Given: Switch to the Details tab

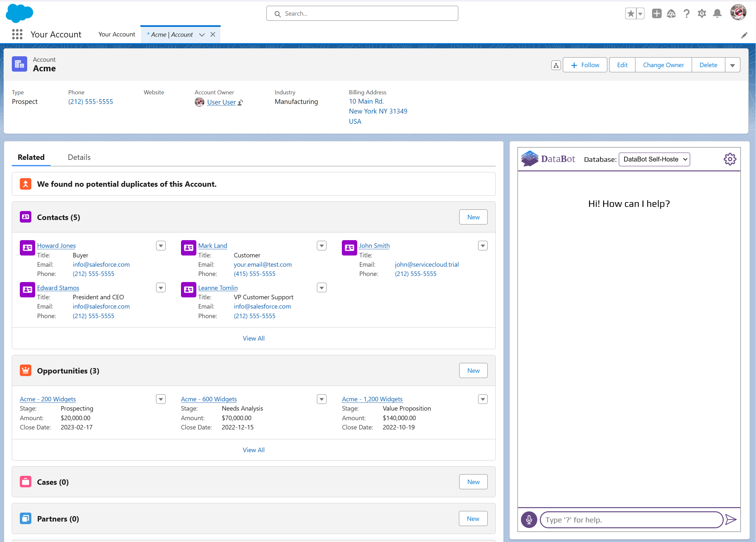Looking at the screenshot, I should point(79,157).
